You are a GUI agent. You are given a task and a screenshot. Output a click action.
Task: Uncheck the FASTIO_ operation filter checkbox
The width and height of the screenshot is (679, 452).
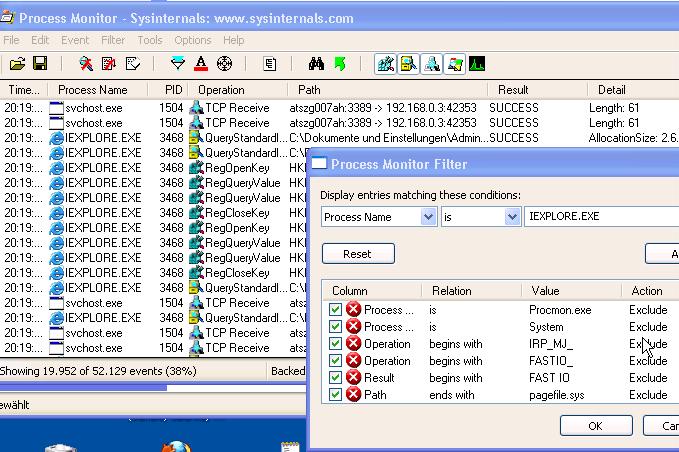pos(335,361)
